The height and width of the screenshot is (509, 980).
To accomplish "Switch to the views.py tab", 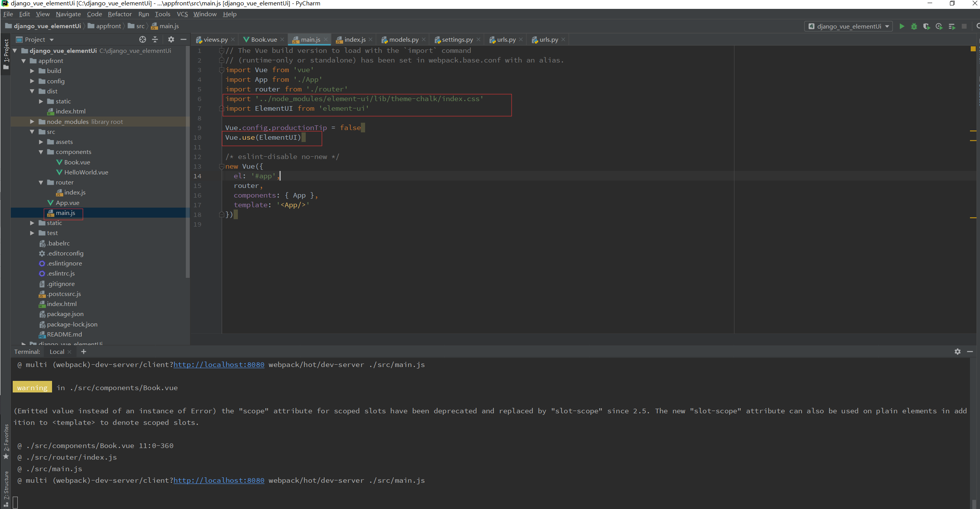I will coord(215,39).
